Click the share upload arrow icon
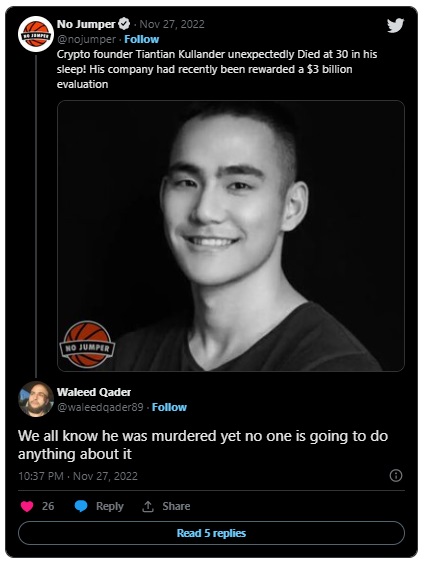 click(148, 506)
